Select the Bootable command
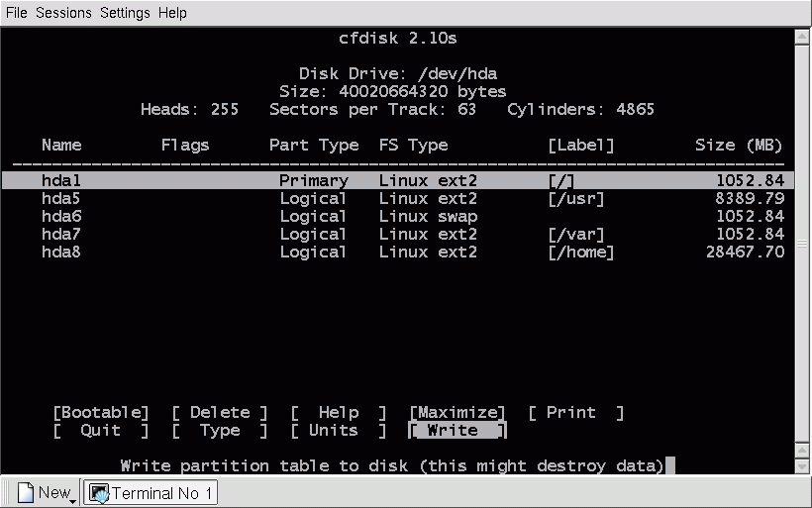Image resolution: width=812 pixels, height=508 pixels. click(101, 413)
